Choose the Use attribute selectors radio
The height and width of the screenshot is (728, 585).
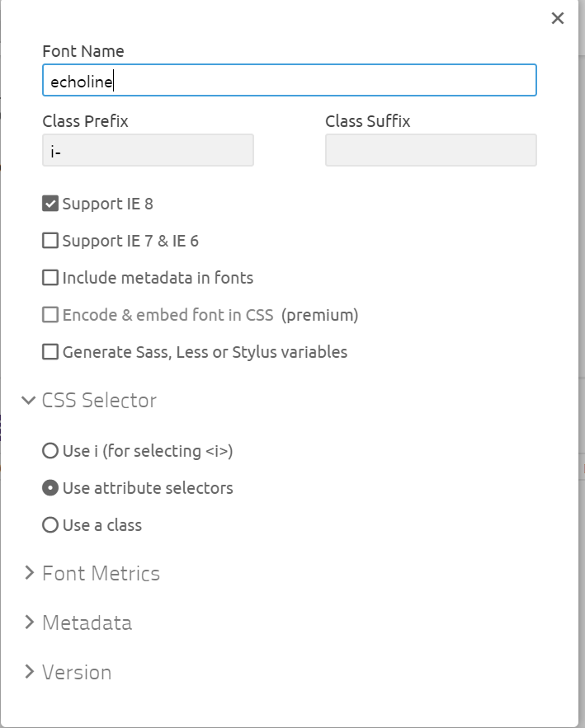[50, 488]
